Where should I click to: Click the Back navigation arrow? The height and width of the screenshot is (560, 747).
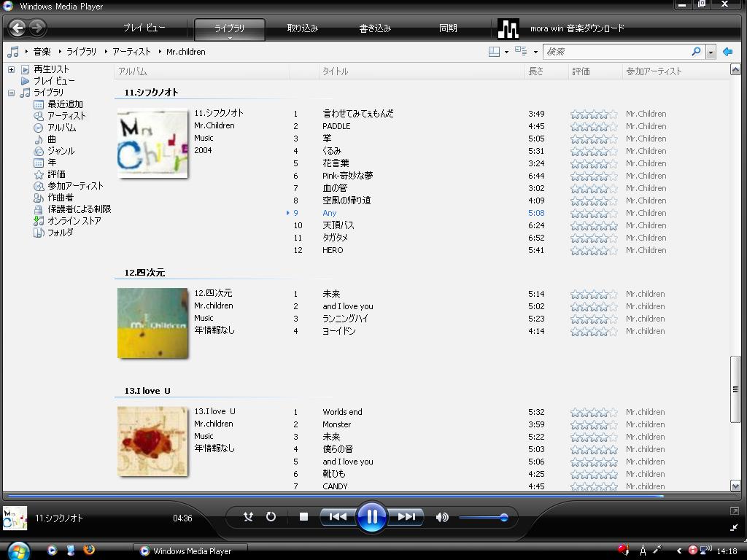point(18,28)
